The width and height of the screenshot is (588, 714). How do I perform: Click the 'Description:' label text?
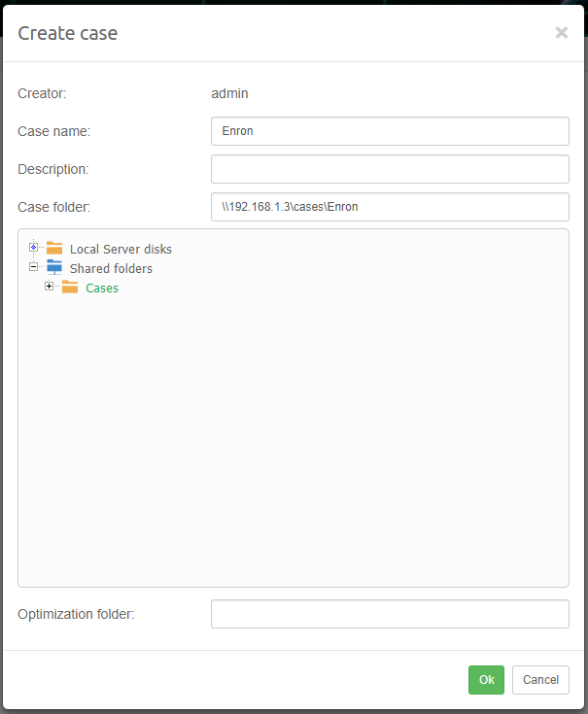(52, 169)
